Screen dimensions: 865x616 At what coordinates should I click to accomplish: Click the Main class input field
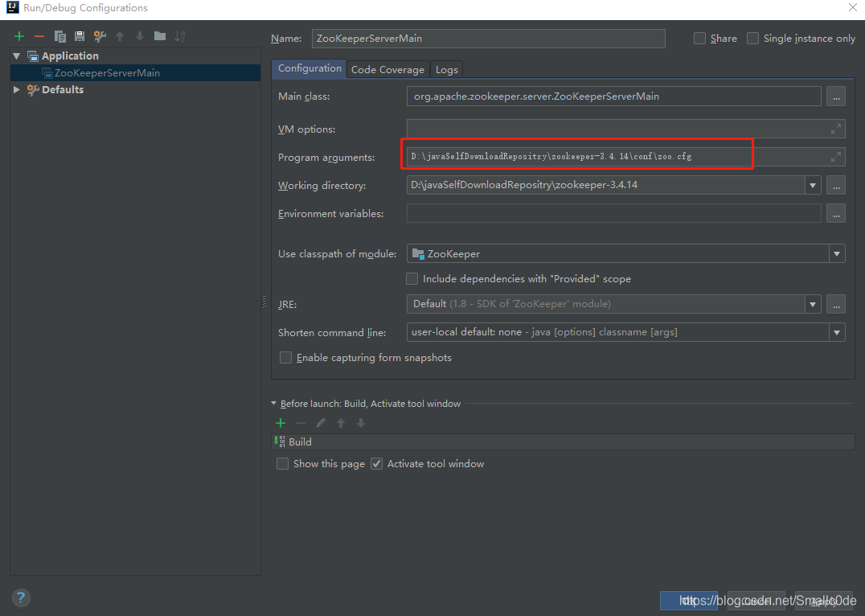coord(613,97)
